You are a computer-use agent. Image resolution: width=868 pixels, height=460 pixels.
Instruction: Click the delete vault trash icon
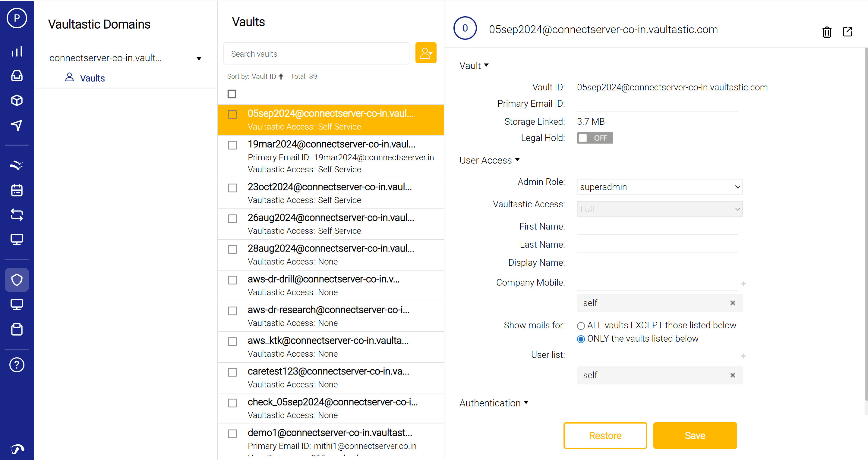click(827, 32)
